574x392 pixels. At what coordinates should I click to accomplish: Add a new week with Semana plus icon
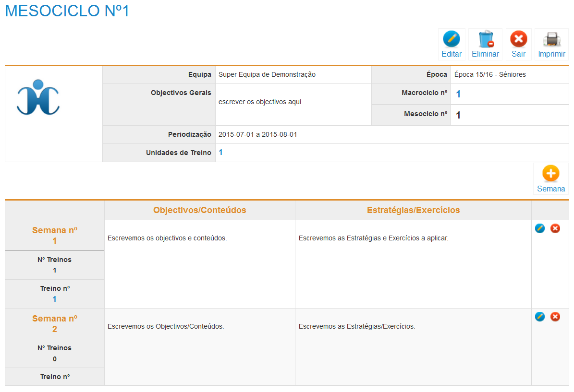pos(550,174)
